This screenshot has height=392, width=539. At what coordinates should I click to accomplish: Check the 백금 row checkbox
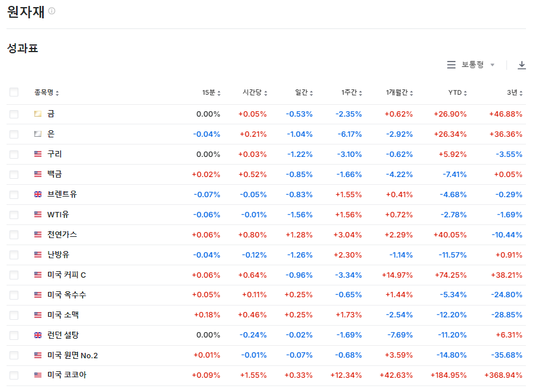(x=14, y=175)
